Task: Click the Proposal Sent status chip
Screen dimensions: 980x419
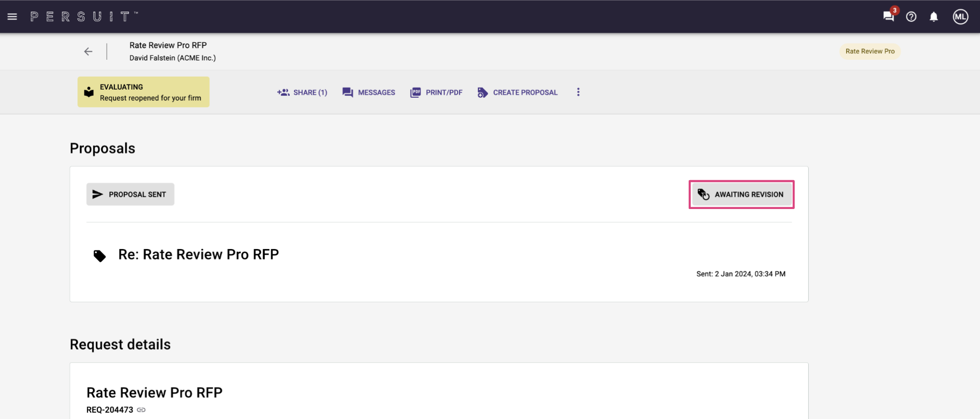Action: pos(130,194)
